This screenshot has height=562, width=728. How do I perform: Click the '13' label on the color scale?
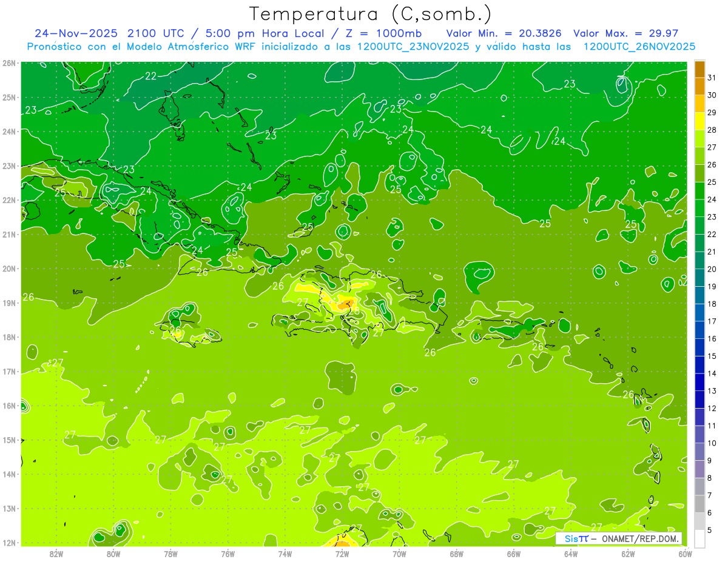[x=712, y=391]
